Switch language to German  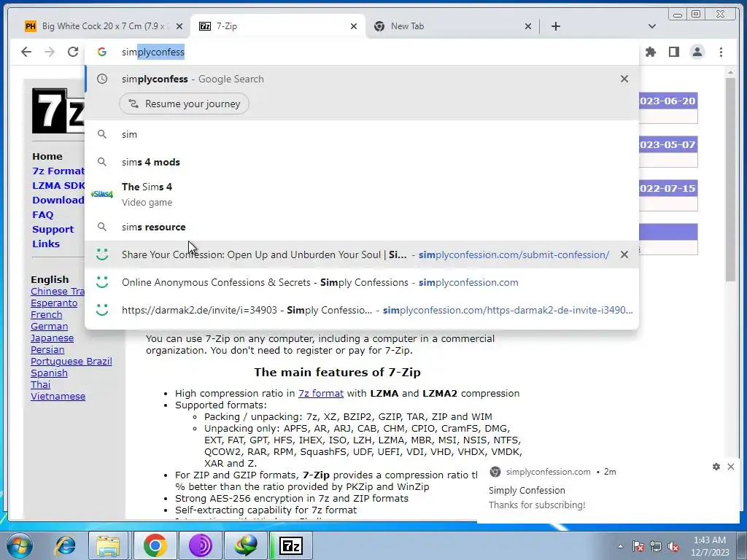tap(49, 327)
